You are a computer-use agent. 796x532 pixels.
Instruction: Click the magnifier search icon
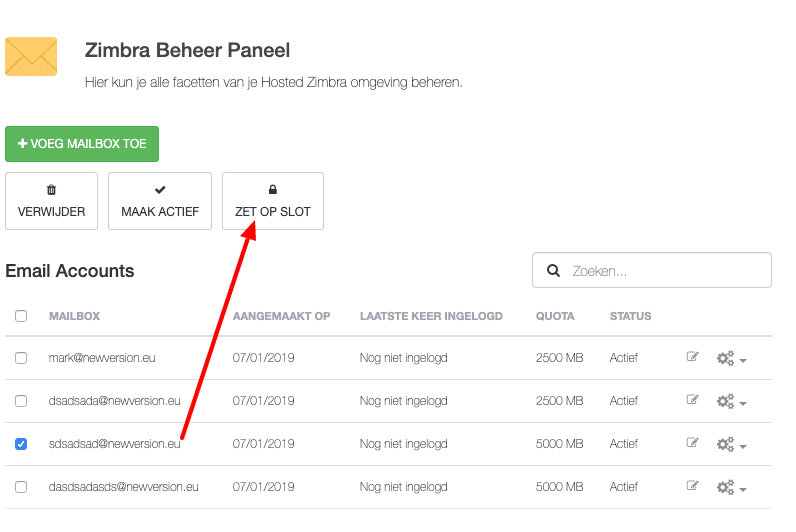click(x=553, y=271)
